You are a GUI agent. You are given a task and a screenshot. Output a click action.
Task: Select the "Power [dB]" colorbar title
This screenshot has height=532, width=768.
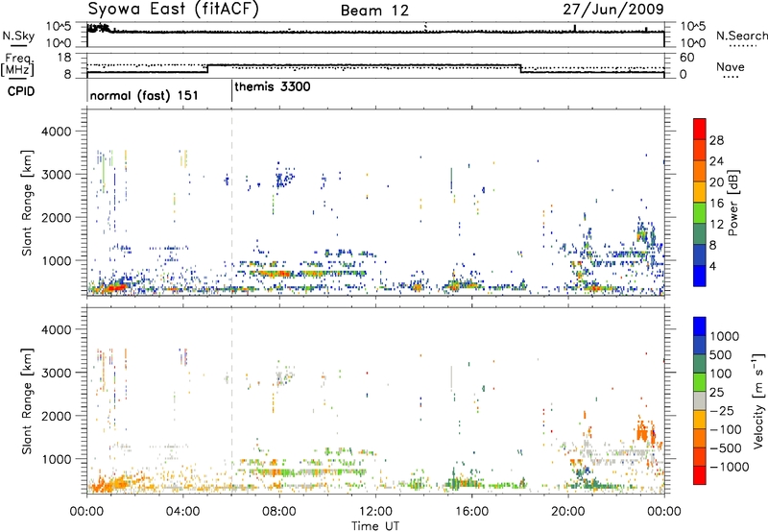[x=733, y=203]
